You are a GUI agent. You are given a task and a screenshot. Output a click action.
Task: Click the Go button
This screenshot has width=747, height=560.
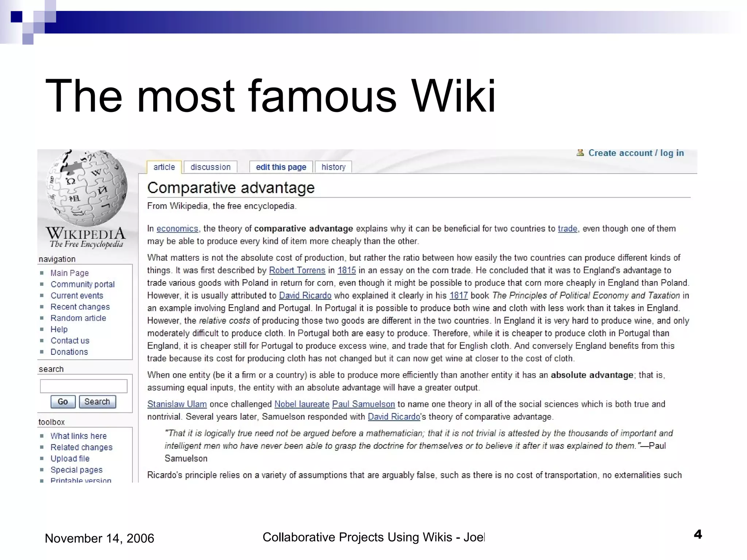(x=63, y=402)
